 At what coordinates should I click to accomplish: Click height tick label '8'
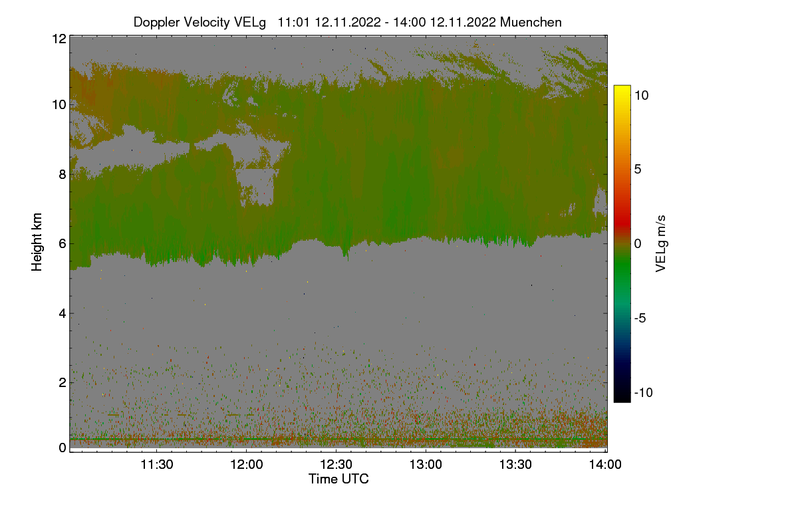(x=62, y=174)
